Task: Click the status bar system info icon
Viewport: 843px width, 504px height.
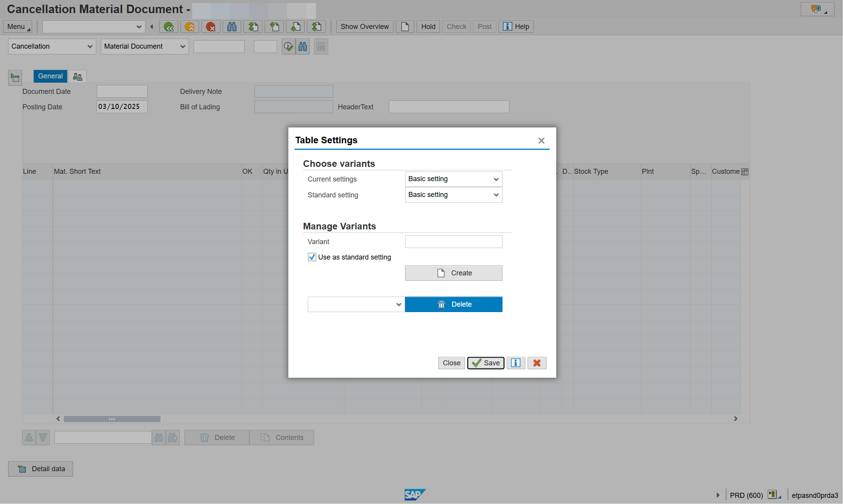Action: pyautogui.click(x=774, y=495)
